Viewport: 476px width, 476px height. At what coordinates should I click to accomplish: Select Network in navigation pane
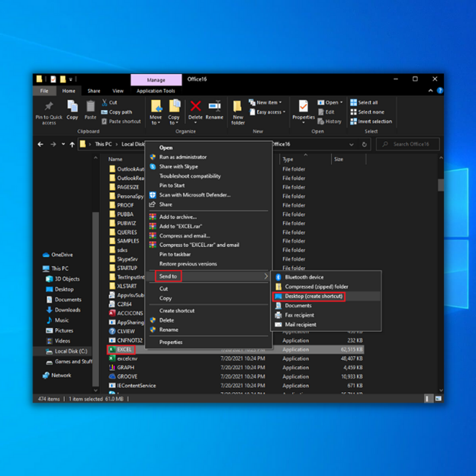[57, 375]
